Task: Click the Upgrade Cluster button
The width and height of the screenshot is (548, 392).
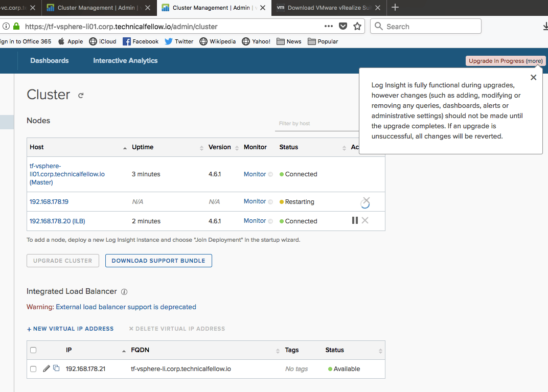Action: tap(63, 261)
